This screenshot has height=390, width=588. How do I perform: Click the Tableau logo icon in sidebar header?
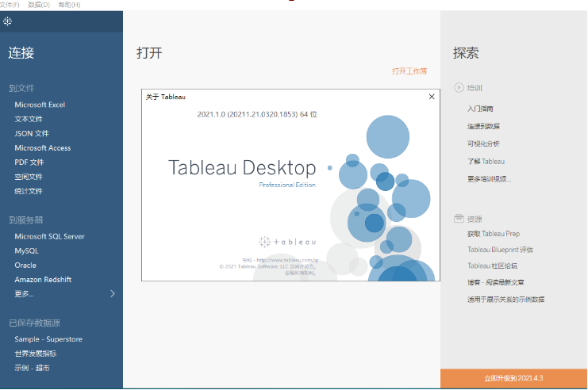point(8,21)
